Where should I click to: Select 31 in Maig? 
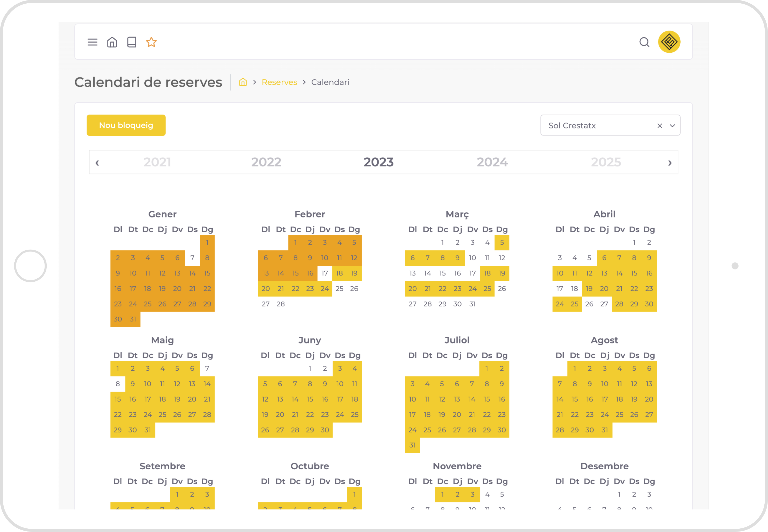pyautogui.click(x=148, y=430)
